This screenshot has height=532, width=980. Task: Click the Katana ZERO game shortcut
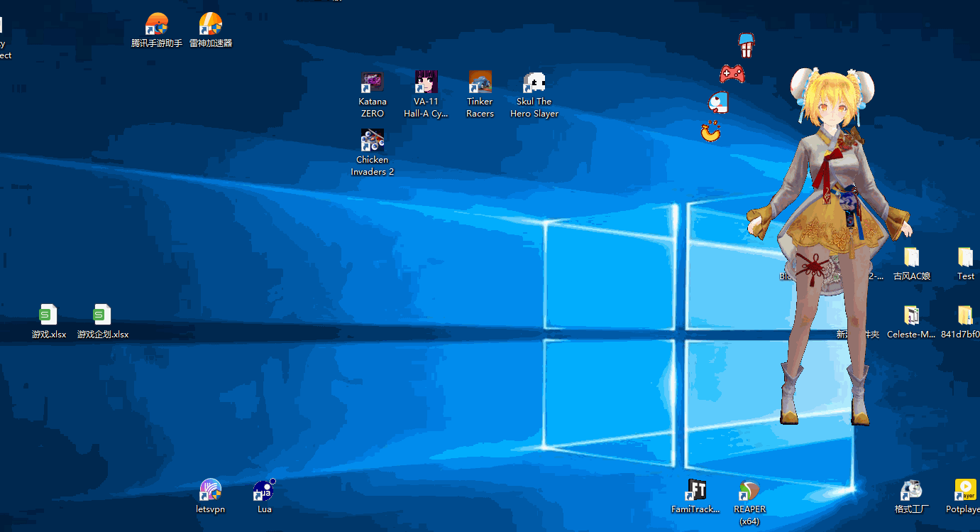[x=373, y=94]
